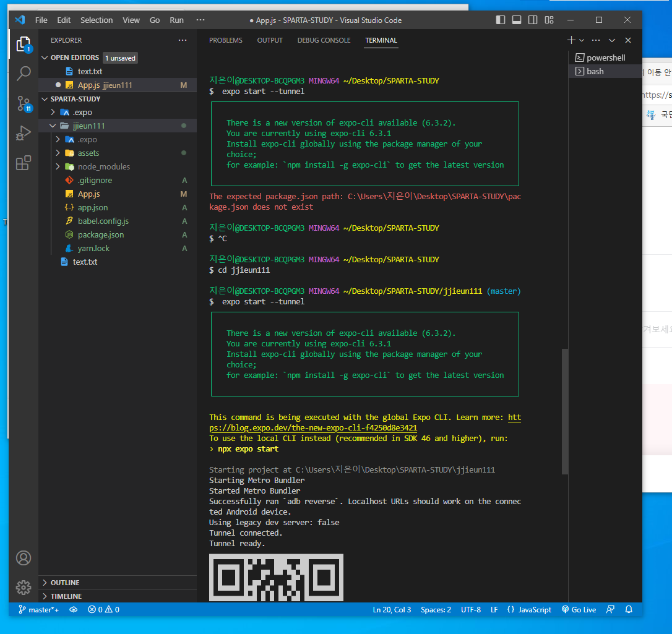Click the blog.expo.dev link in terminal

pyautogui.click(x=313, y=428)
